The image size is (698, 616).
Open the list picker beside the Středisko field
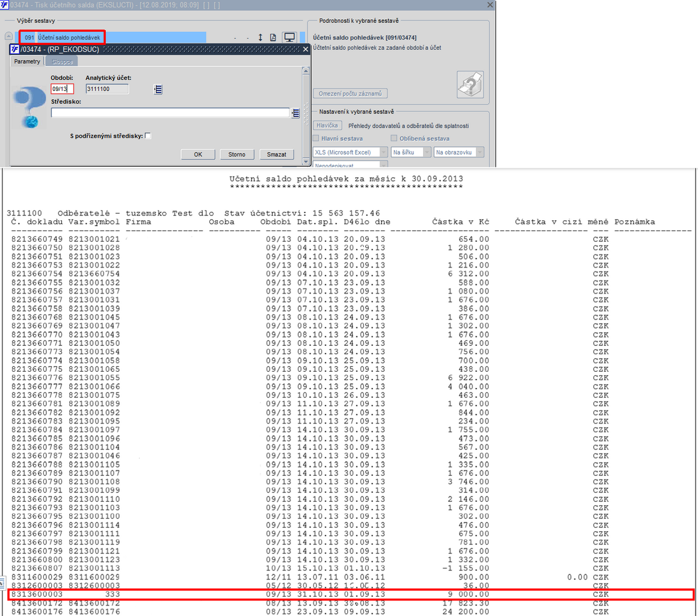[x=295, y=113]
